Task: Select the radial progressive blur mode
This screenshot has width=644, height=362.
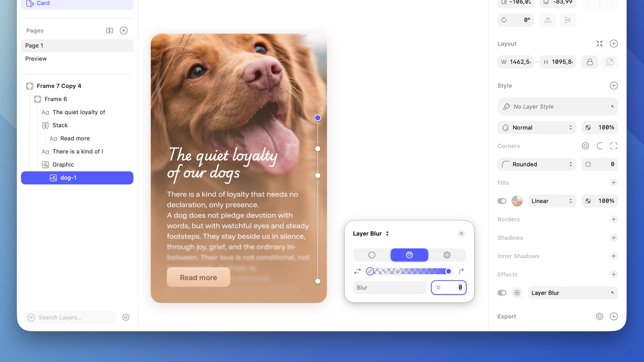Action: 447,255
